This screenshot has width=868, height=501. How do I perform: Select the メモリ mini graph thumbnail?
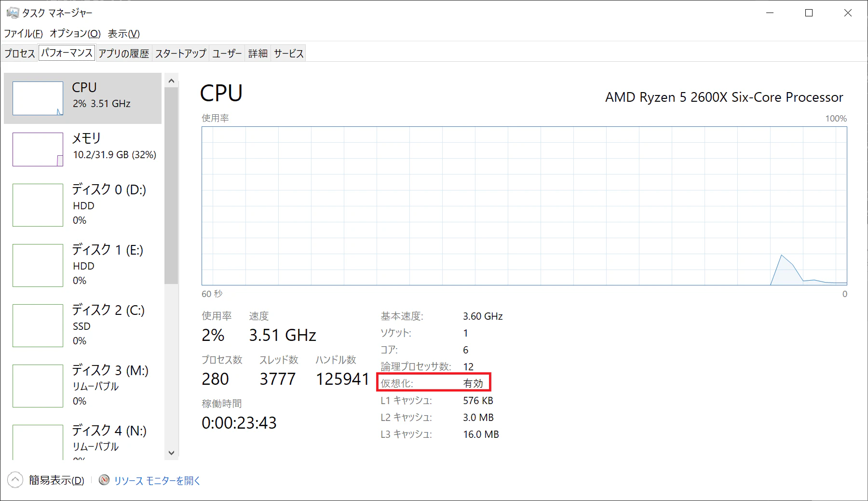pos(38,149)
